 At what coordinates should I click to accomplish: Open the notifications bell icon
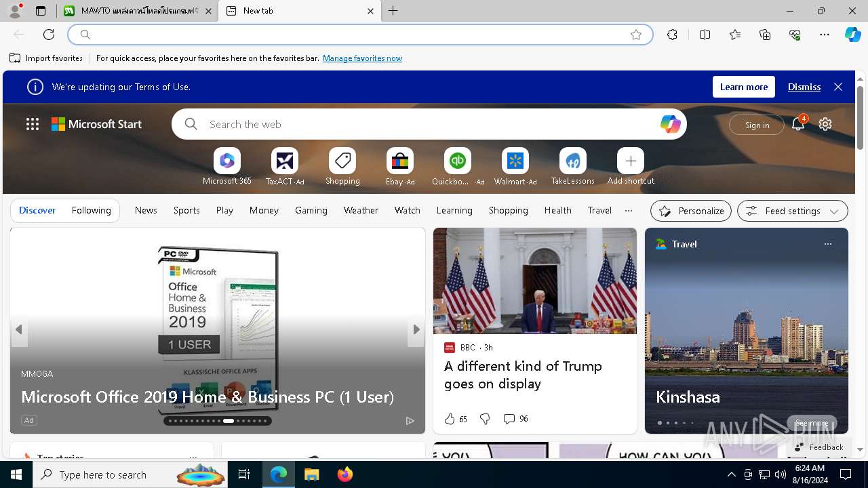798,124
